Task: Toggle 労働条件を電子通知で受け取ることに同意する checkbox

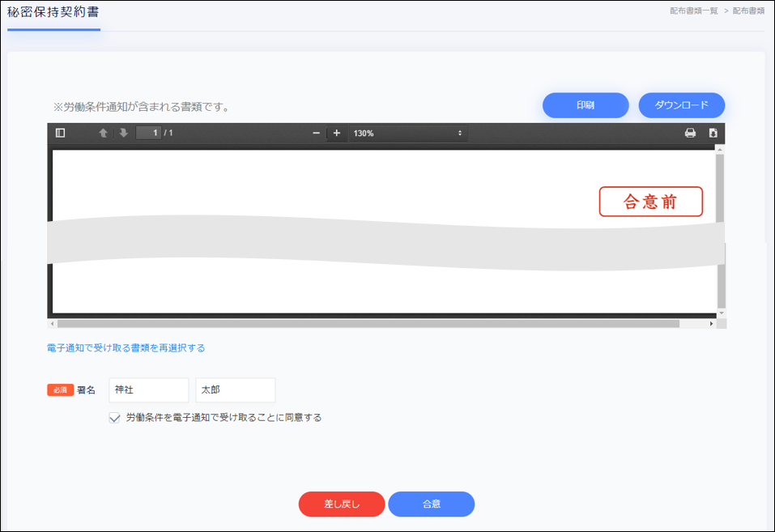Action: (x=115, y=419)
